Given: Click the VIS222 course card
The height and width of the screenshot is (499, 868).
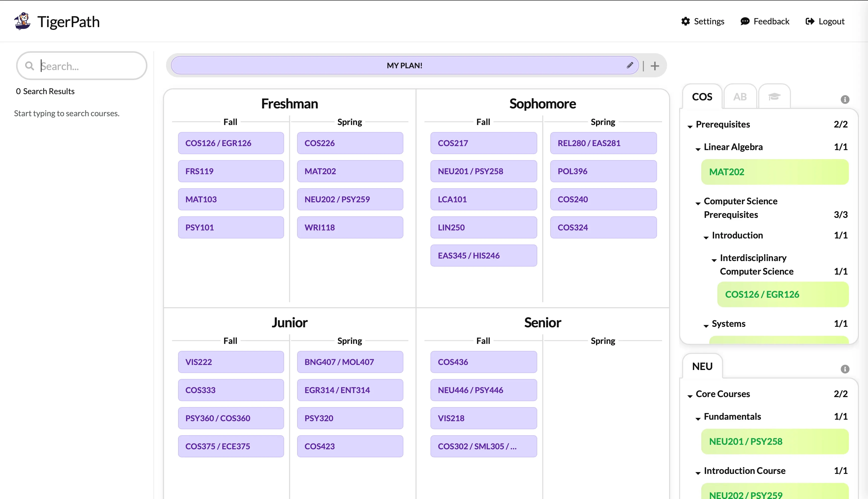Looking at the screenshot, I should 231,362.
